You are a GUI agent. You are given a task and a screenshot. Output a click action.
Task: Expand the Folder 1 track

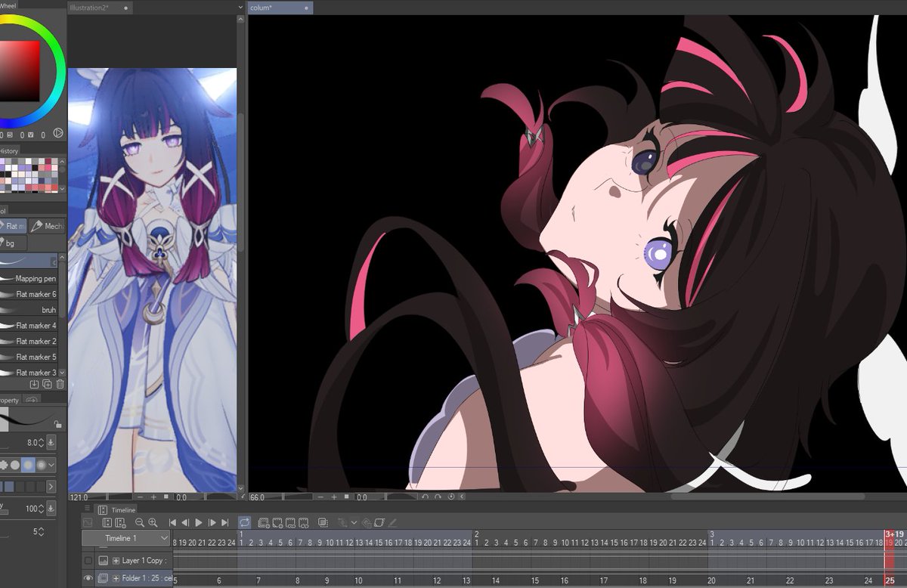pos(116,578)
